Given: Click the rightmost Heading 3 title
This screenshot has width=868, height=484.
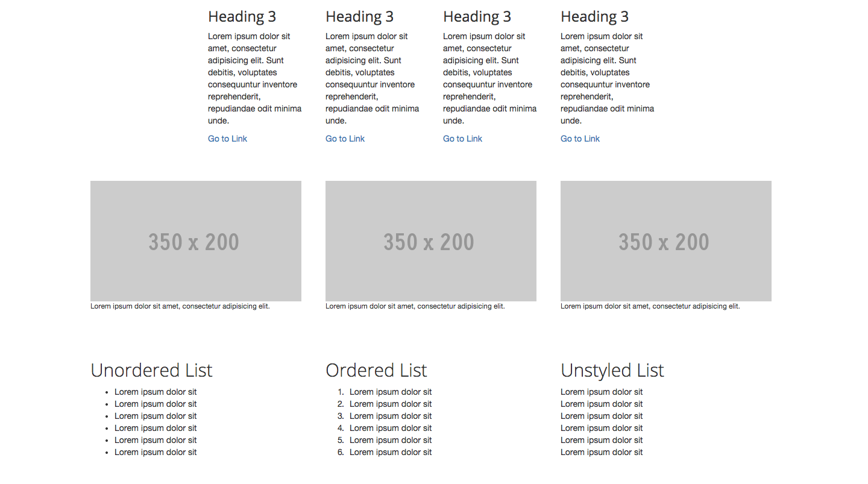Looking at the screenshot, I should pos(594,17).
